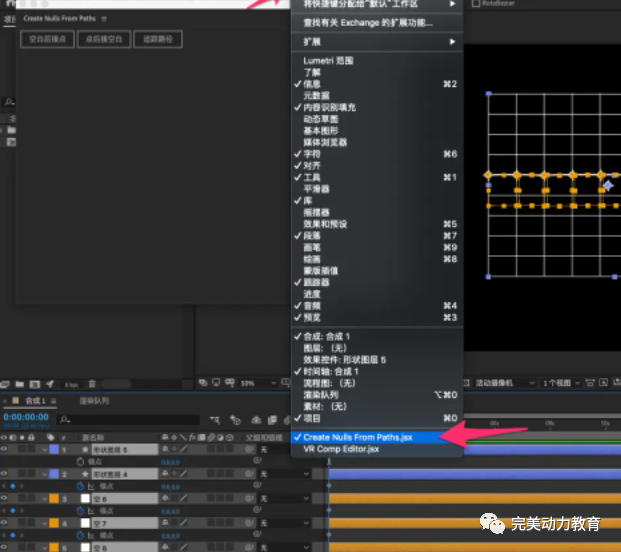Click the first icon right of the timeline search field
The width and height of the screenshot is (621, 552).
click(215, 420)
